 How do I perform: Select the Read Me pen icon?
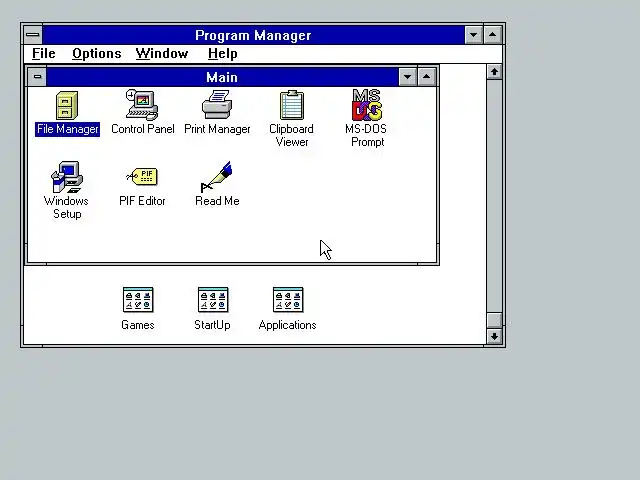click(x=217, y=177)
